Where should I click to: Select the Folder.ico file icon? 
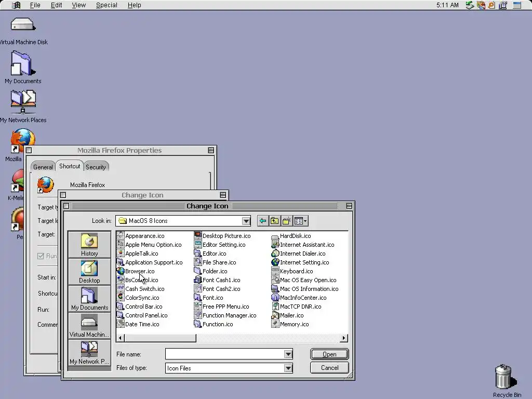[198, 271]
